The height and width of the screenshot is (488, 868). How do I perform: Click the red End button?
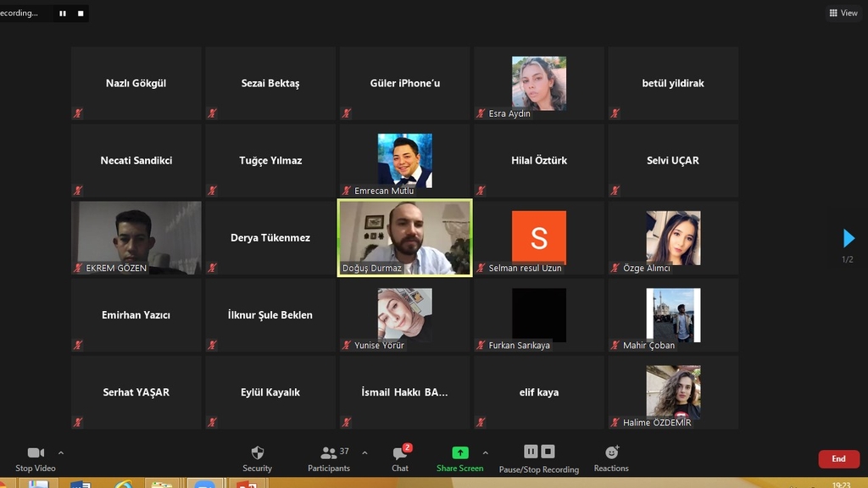point(838,458)
